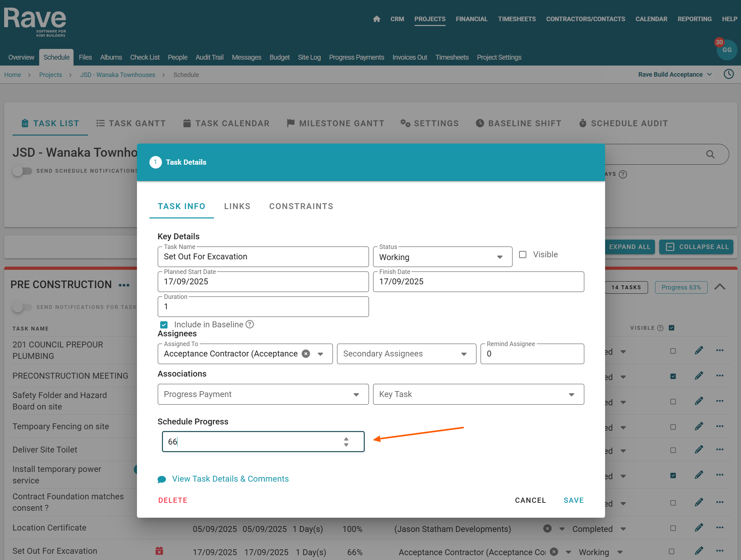
Task: Click the SAVE button
Action: pos(574,500)
